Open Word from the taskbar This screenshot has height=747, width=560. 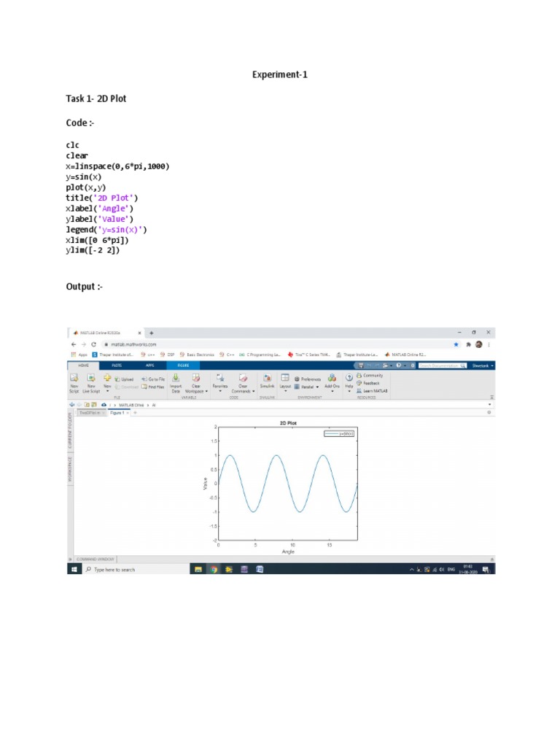tap(260, 569)
